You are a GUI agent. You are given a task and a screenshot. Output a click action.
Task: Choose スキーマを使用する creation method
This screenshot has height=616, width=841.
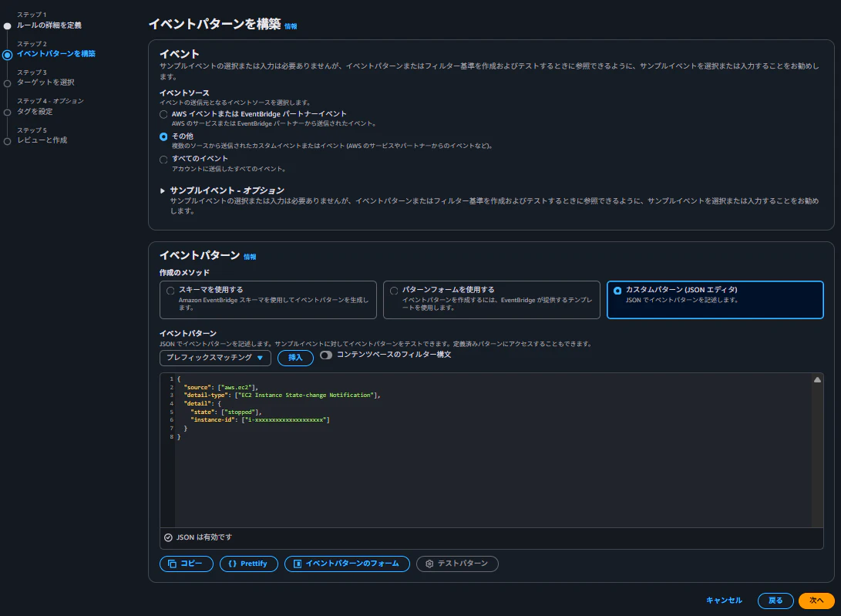268,300
